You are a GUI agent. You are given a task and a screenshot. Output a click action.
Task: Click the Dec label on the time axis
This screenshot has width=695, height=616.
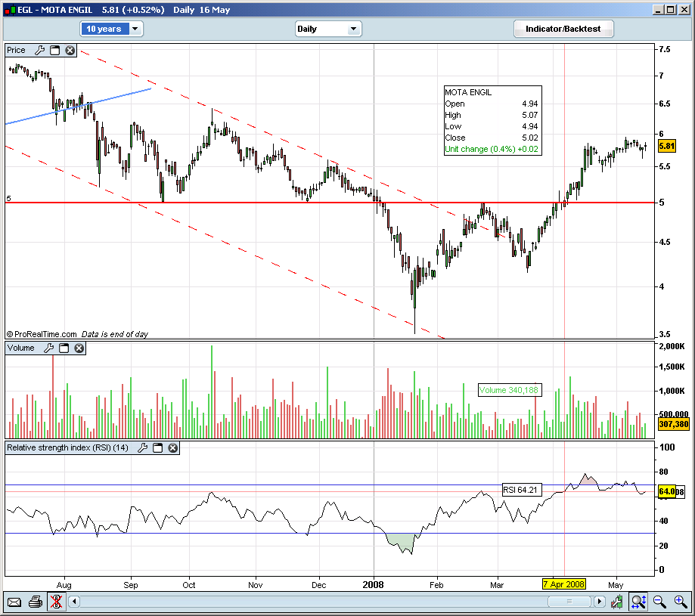pos(318,585)
